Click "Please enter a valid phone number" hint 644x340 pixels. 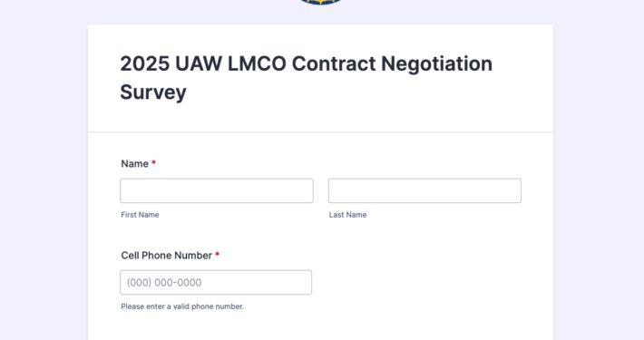(182, 306)
